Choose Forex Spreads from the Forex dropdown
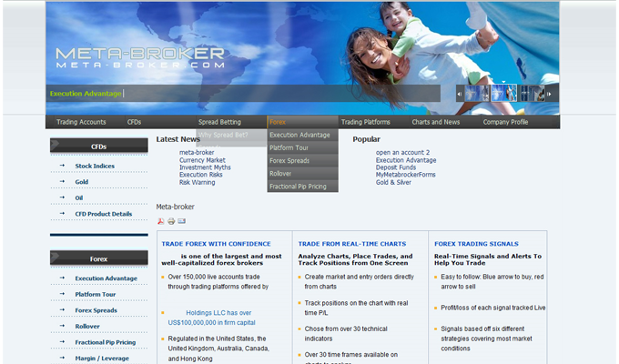 tap(289, 160)
